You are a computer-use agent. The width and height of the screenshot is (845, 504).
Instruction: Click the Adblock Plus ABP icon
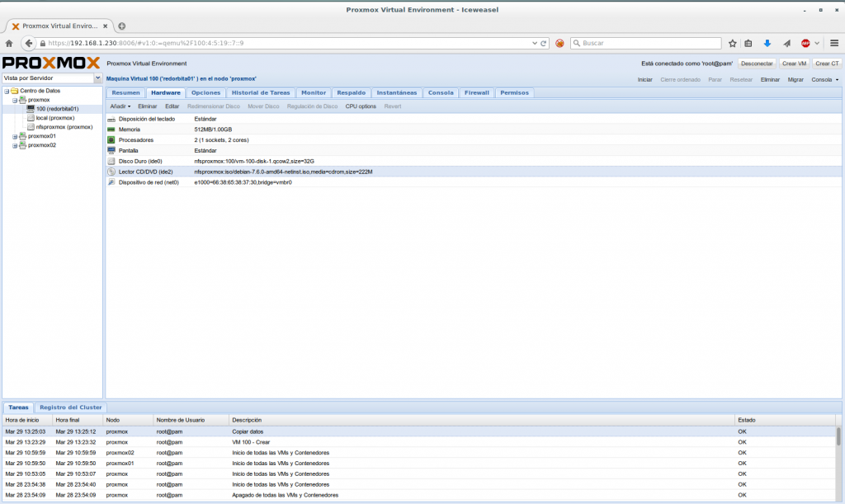pyautogui.click(x=805, y=43)
